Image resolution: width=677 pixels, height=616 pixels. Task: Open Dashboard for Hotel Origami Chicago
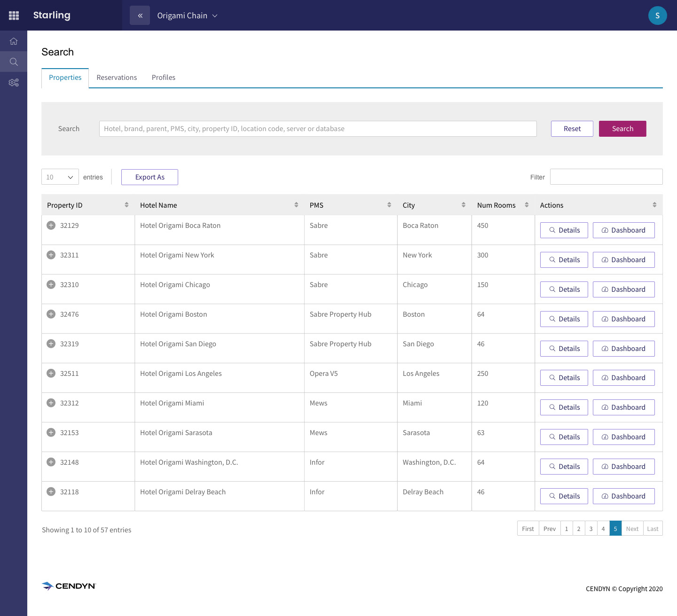pos(624,289)
